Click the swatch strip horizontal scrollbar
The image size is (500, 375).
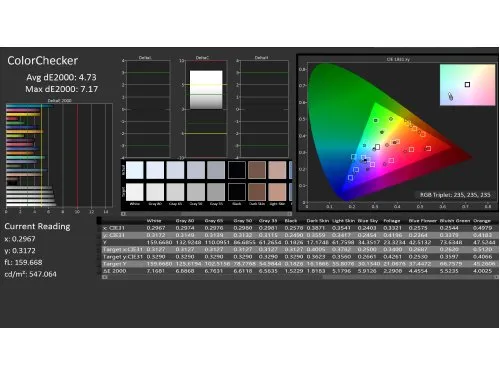coord(206,214)
